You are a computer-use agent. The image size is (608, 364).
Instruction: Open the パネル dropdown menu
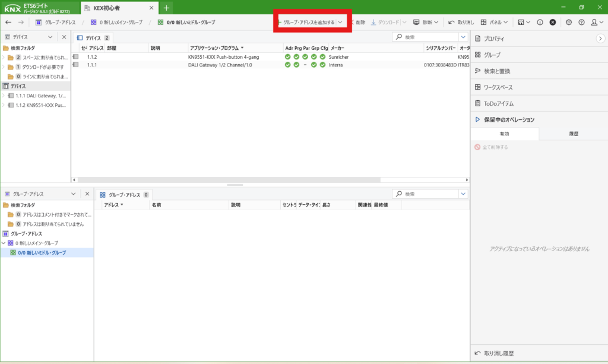click(x=495, y=22)
